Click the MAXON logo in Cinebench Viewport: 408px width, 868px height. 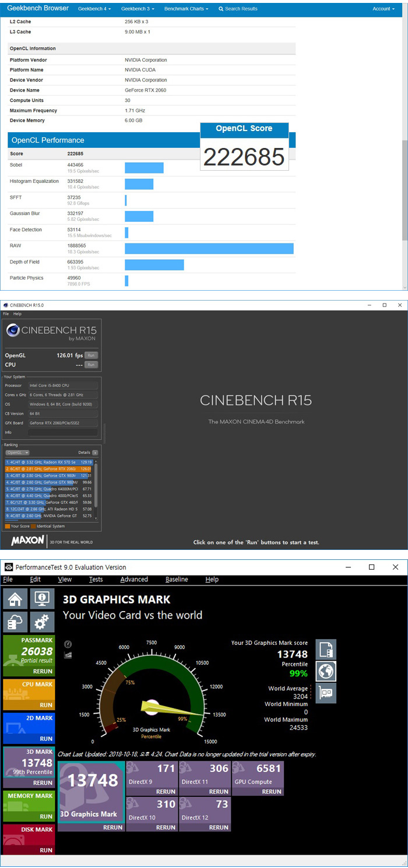[x=27, y=541]
